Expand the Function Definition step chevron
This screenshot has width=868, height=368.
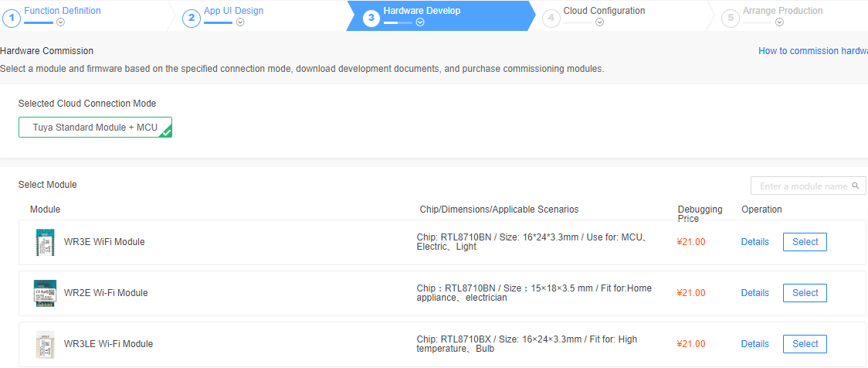click(60, 22)
